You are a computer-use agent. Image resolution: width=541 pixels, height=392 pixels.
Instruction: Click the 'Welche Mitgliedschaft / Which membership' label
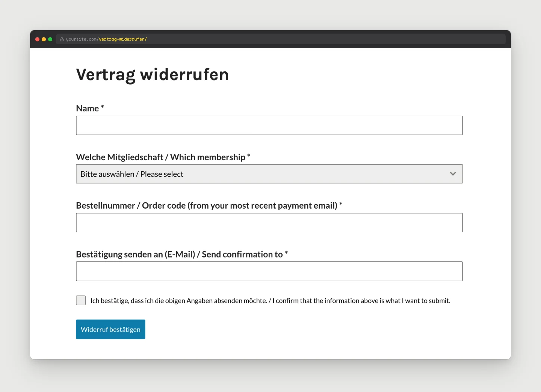[163, 157]
